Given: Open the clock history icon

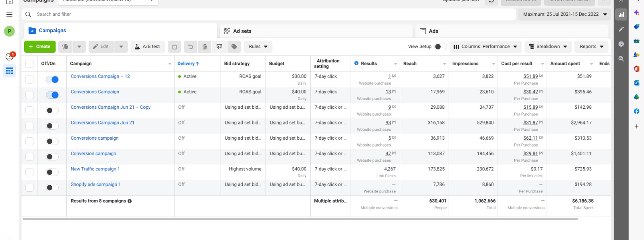Looking at the screenshot, I should point(621,44).
